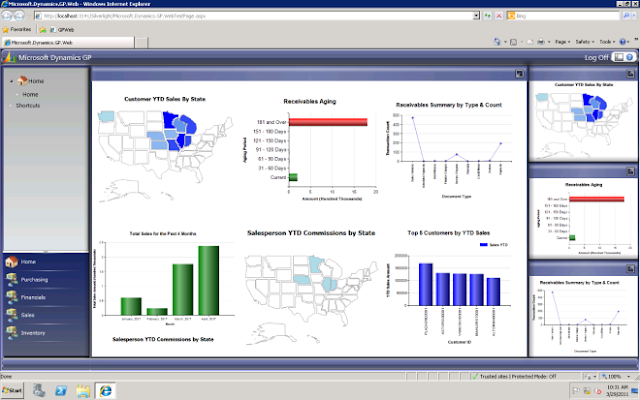Viewport: 640px width, 400px height.
Task: Click the Inventory navigation icon
Action: click(x=11, y=333)
